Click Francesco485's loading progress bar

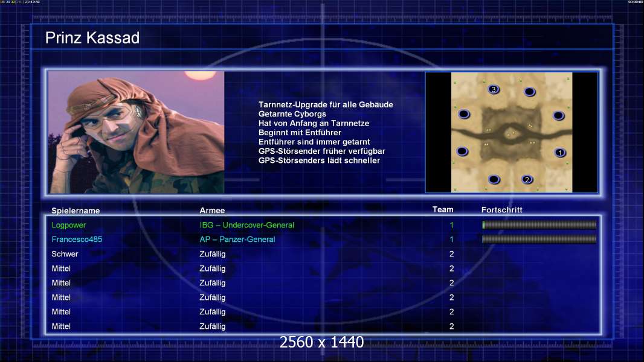539,239
